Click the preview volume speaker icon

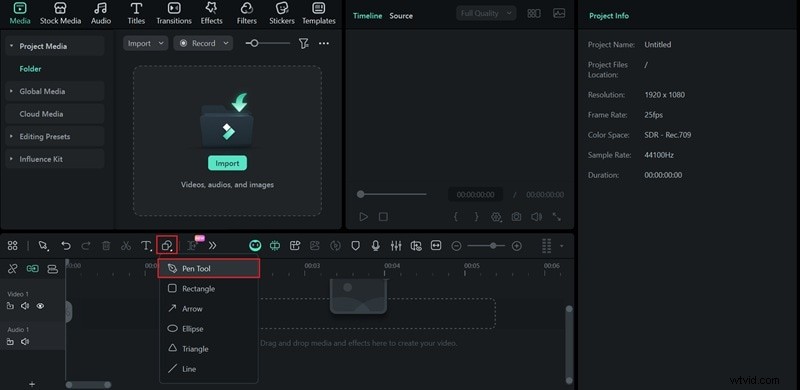tap(536, 217)
